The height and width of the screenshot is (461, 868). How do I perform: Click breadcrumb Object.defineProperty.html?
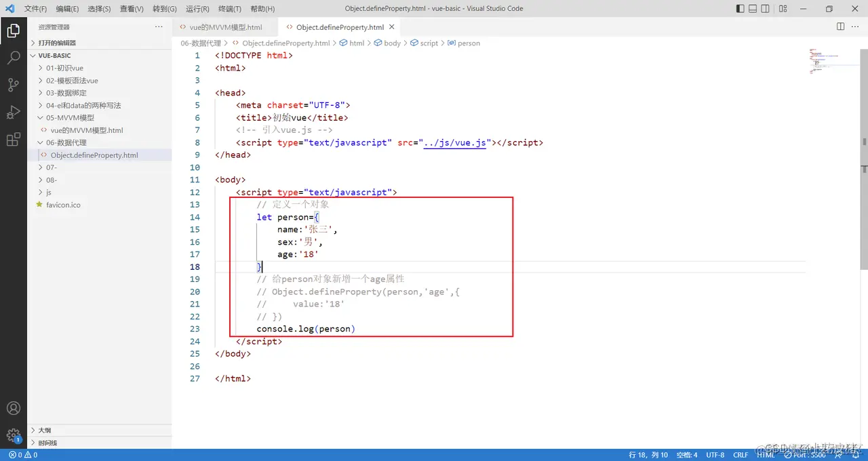click(281, 43)
